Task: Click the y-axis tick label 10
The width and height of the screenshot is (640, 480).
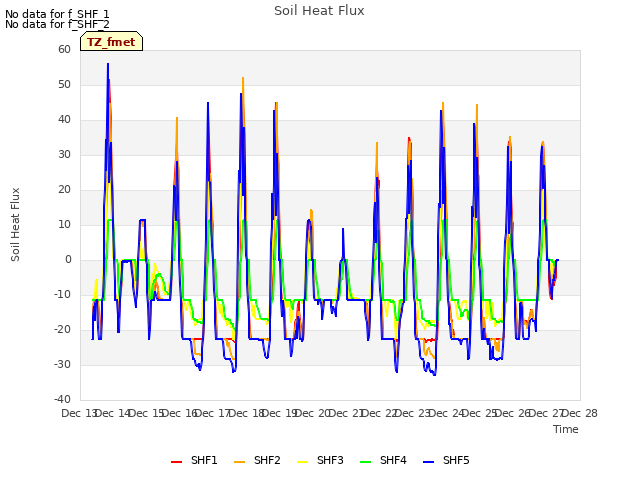Action: pos(64,224)
